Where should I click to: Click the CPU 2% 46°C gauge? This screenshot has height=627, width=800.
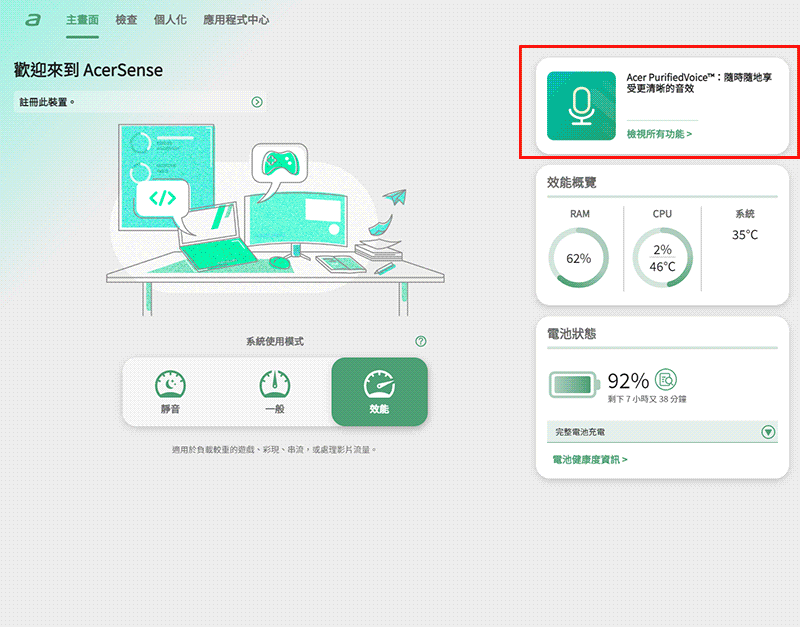click(x=662, y=258)
